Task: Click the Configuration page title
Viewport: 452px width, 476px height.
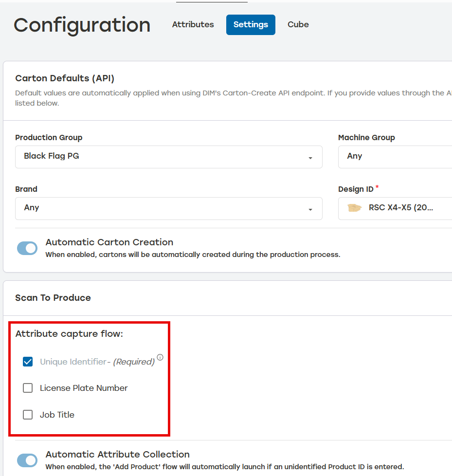Action: (82, 25)
